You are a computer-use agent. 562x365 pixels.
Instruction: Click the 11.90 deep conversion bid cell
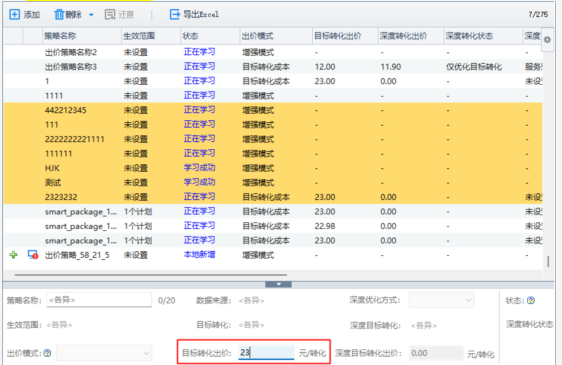tap(390, 67)
